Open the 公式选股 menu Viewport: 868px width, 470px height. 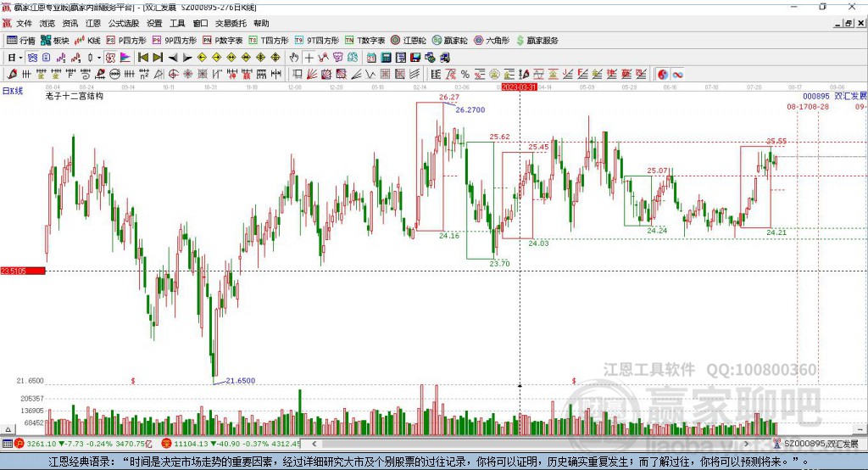[124, 23]
